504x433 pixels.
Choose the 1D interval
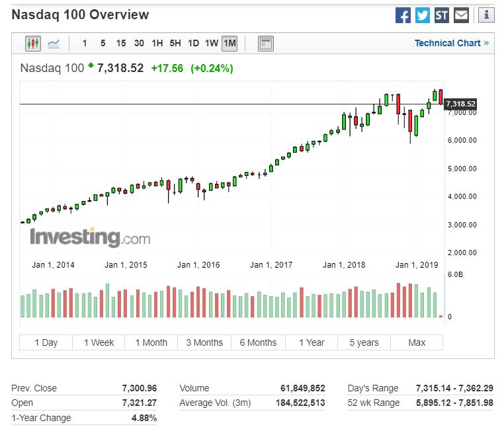pyautogui.click(x=193, y=44)
